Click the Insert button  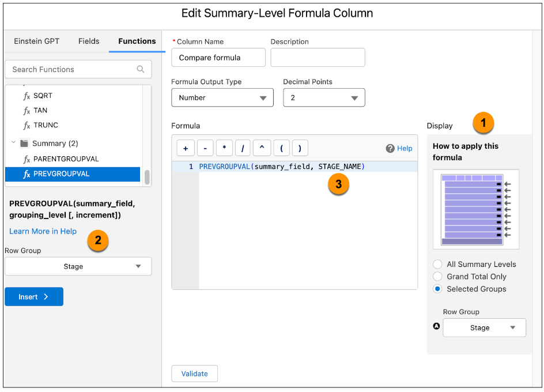coord(34,296)
